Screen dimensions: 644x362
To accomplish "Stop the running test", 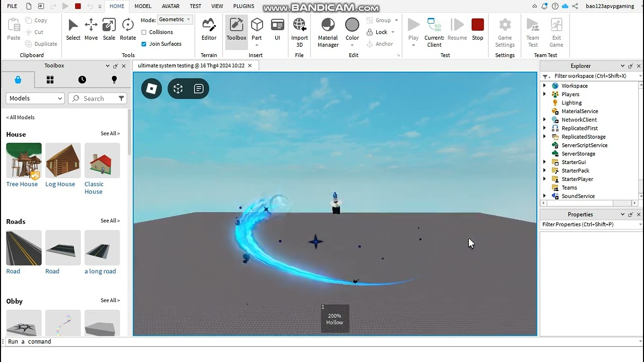I will point(477,30).
